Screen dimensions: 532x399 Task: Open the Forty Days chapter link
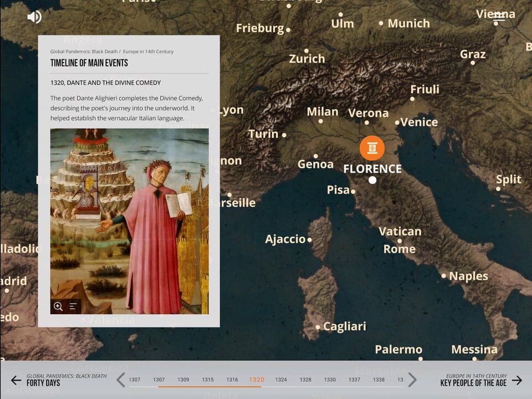point(43,382)
